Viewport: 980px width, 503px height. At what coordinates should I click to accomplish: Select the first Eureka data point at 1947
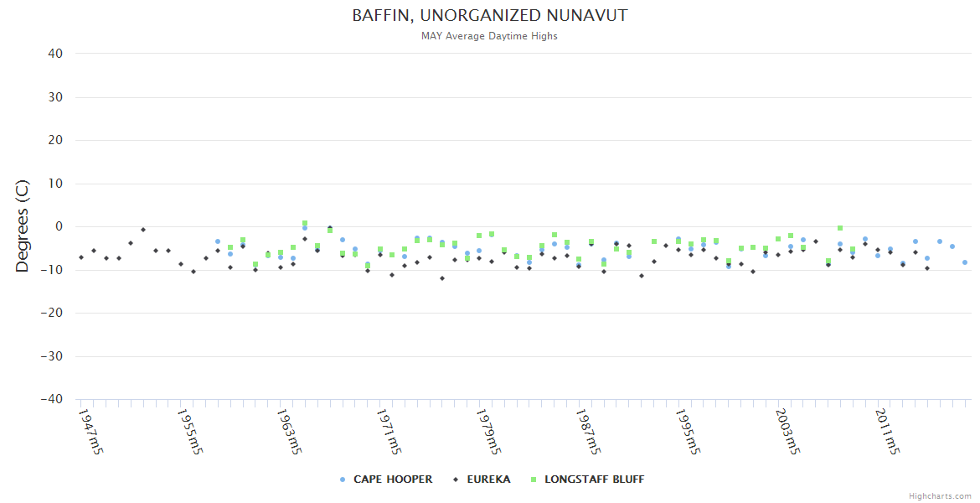coord(81,257)
